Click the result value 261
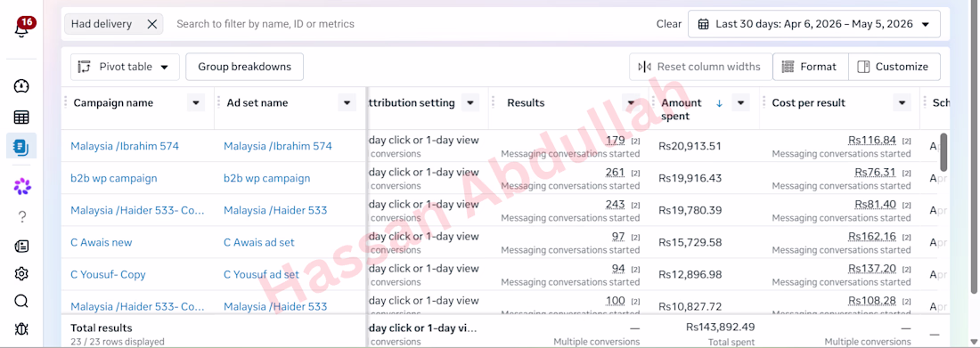This screenshot has height=348, width=980. coord(615,173)
